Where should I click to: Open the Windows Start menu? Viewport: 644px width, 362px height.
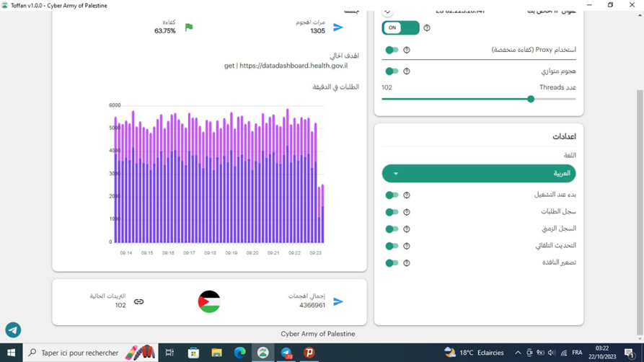11,353
